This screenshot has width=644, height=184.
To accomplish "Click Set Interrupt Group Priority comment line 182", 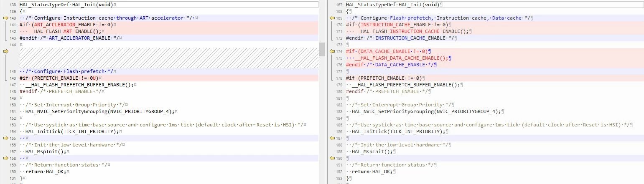I will 402,105.
